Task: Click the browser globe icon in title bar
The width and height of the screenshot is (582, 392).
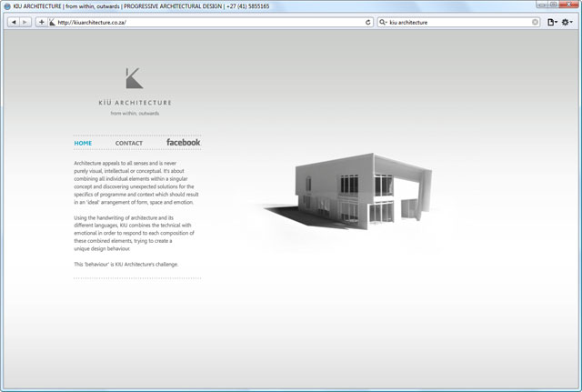Action: (7, 6)
